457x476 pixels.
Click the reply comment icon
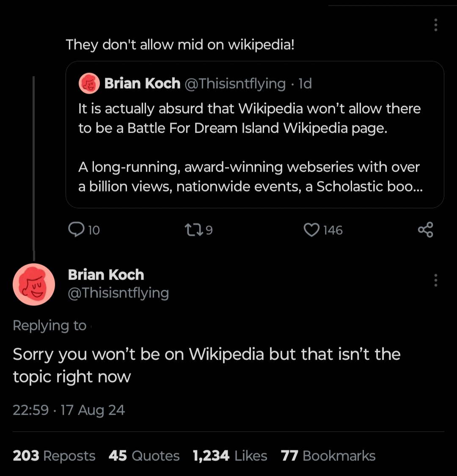click(x=77, y=230)
